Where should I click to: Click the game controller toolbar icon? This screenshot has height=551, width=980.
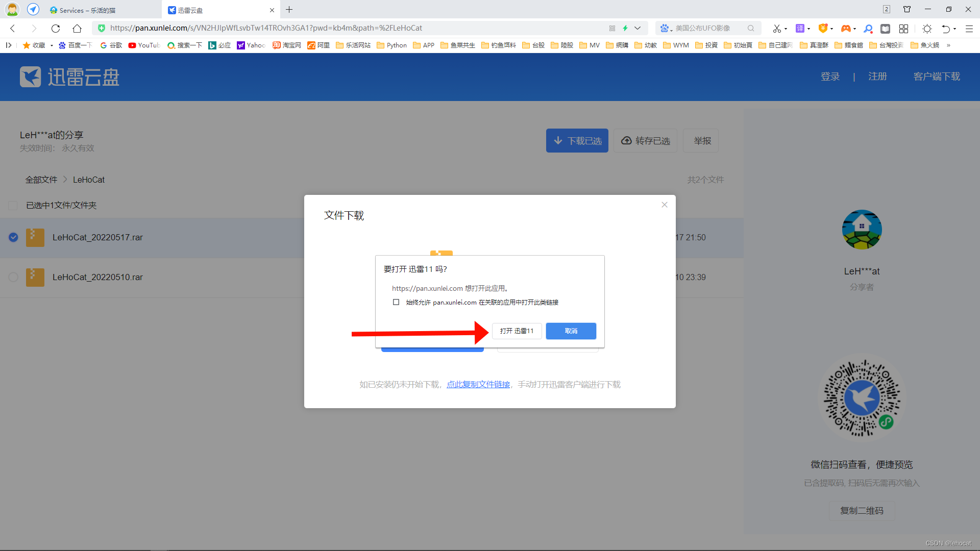point(845,29)
